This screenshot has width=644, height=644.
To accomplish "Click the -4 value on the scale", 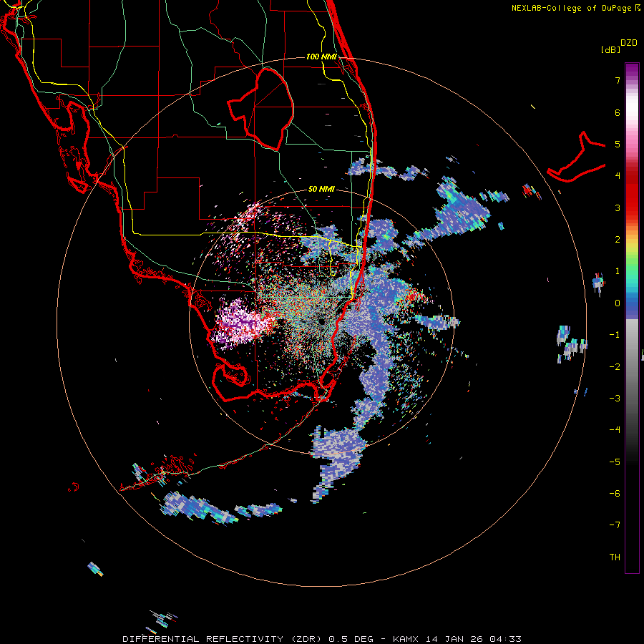I will (615, 430).
